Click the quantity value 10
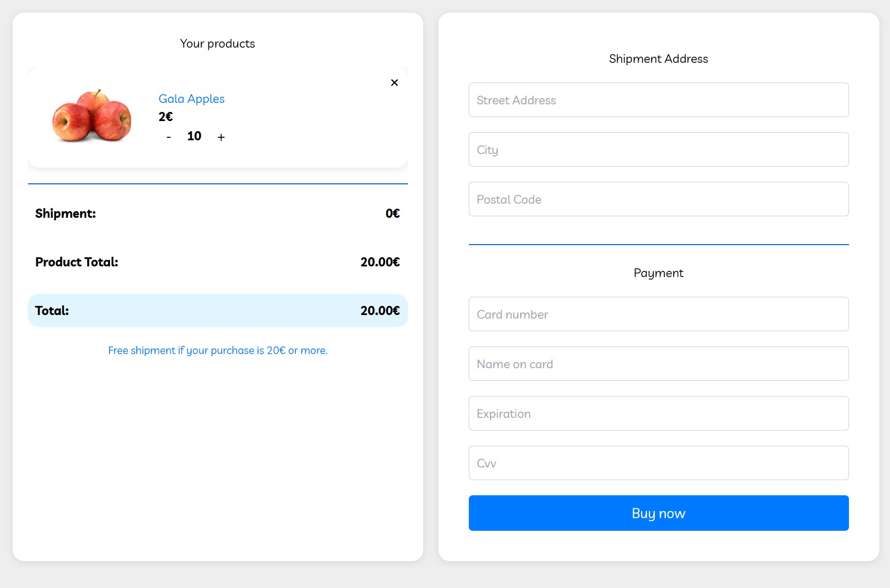Viewport: 890px width, 588px height. [x=194, y=136]
